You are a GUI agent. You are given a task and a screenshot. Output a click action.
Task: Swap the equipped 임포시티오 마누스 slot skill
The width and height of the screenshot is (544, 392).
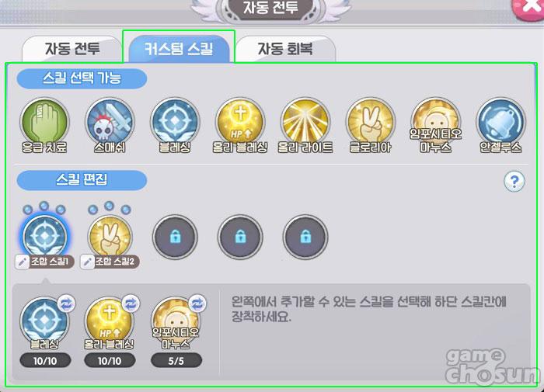pos(197,304)
